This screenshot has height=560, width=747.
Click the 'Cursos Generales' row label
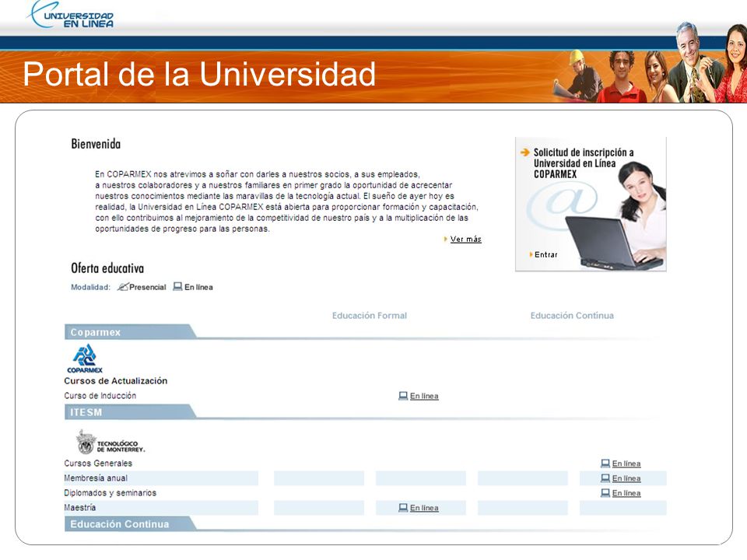[98, 464]
